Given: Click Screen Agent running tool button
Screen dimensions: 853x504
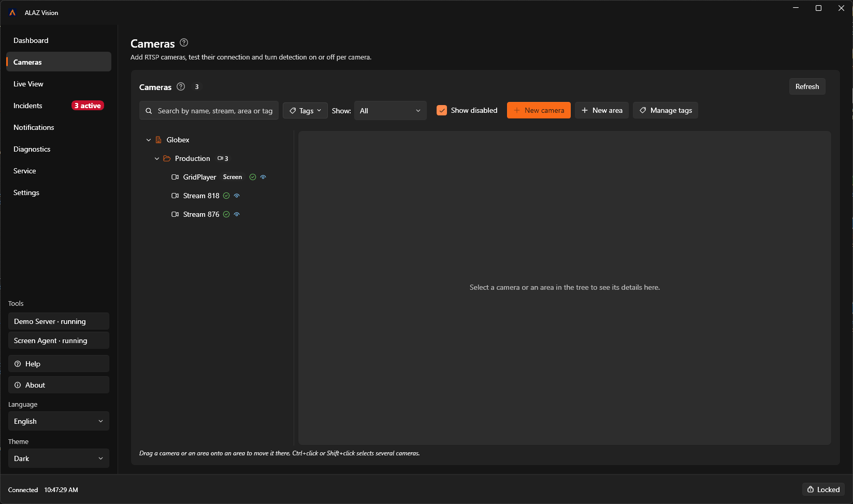Looking at the screenshot, I should (x=59, y=340).
